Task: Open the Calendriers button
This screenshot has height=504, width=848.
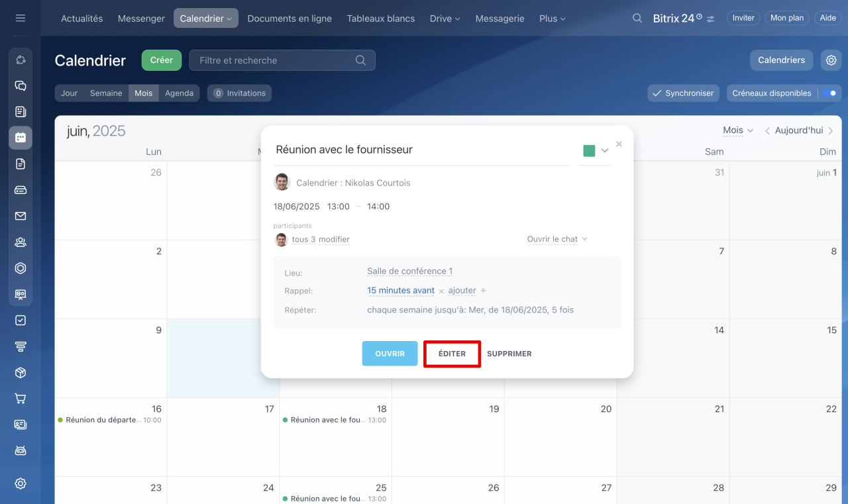Action: click(x=781, y=60)
